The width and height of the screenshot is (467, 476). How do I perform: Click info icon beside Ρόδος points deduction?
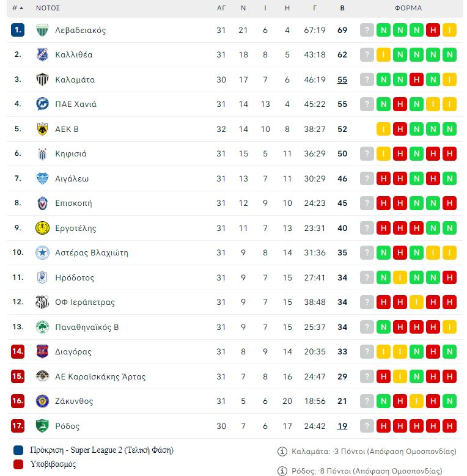pyautogui.click(x=282, y=471)
